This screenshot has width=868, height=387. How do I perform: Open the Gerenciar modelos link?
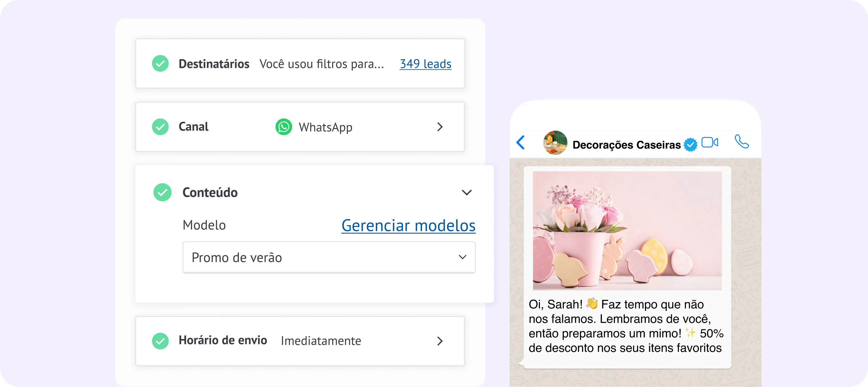pyautogui.click(x=408, y=225)
